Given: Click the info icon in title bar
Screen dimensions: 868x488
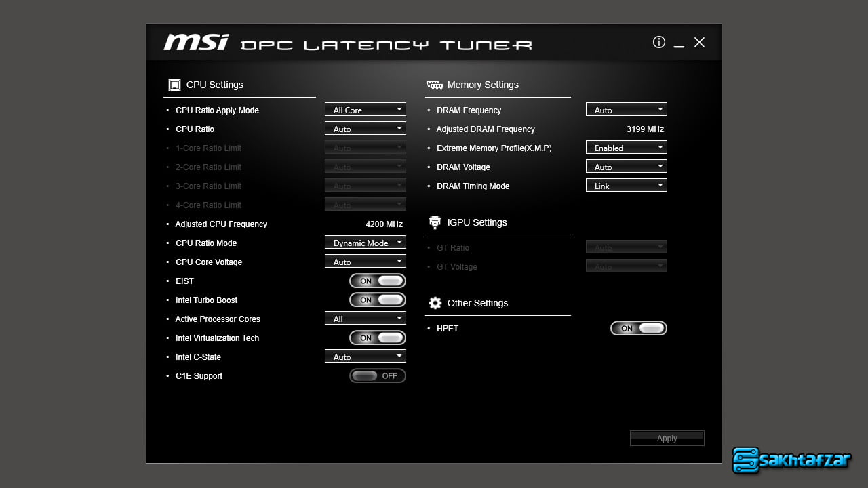Looking at the screenshot, I should pos(658,42).
